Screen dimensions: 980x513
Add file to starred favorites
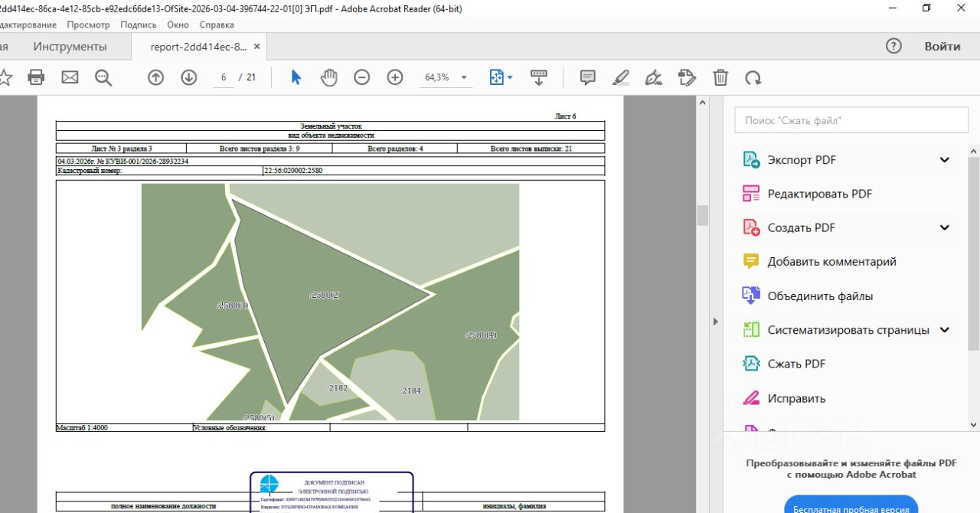click(5, 77)
